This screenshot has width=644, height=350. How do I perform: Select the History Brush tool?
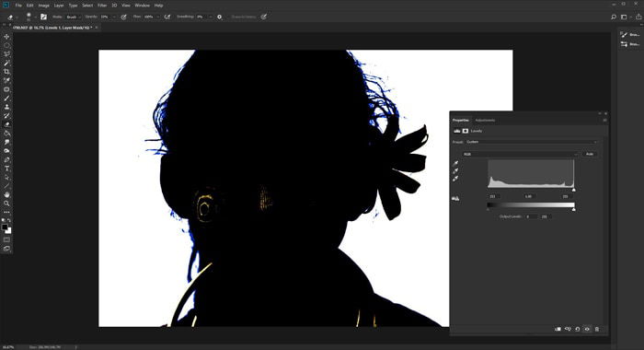[6, 115]
